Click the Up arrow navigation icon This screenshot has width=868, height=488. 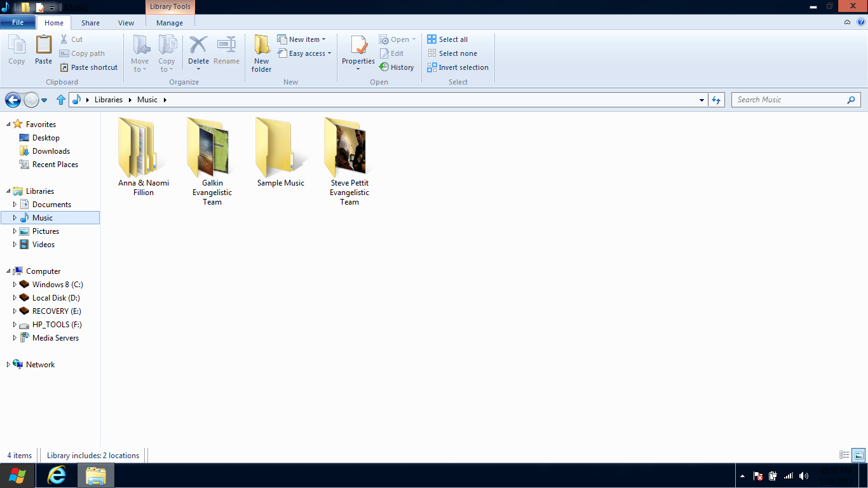point(61,100)
